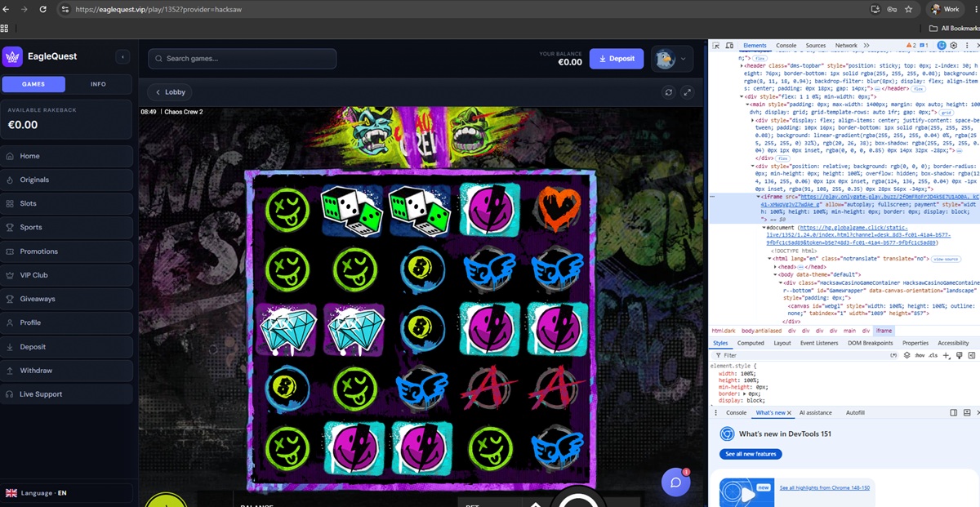980x507 pixels.
Task: Click the DevTools issues message badge
Action: 924,46
